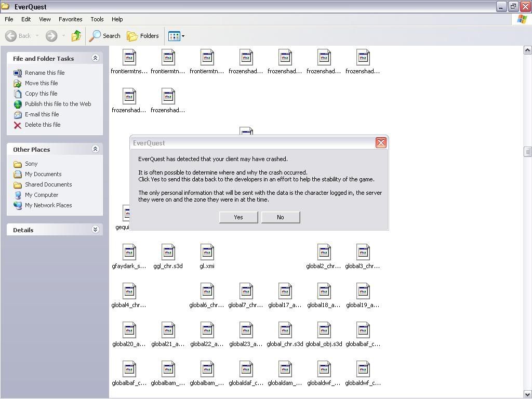Click the Back navigation button
The width and height of the screenshot is (532, 399).
point(18,36)
